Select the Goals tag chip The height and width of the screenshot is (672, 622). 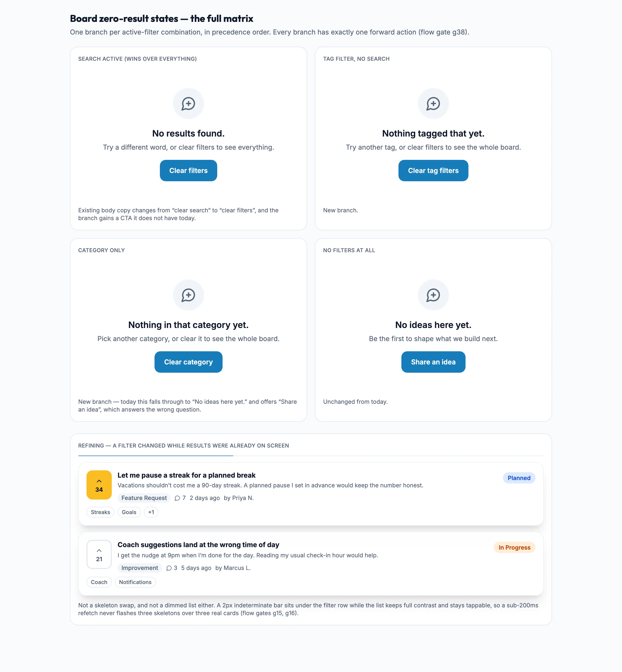coord(129,512)
